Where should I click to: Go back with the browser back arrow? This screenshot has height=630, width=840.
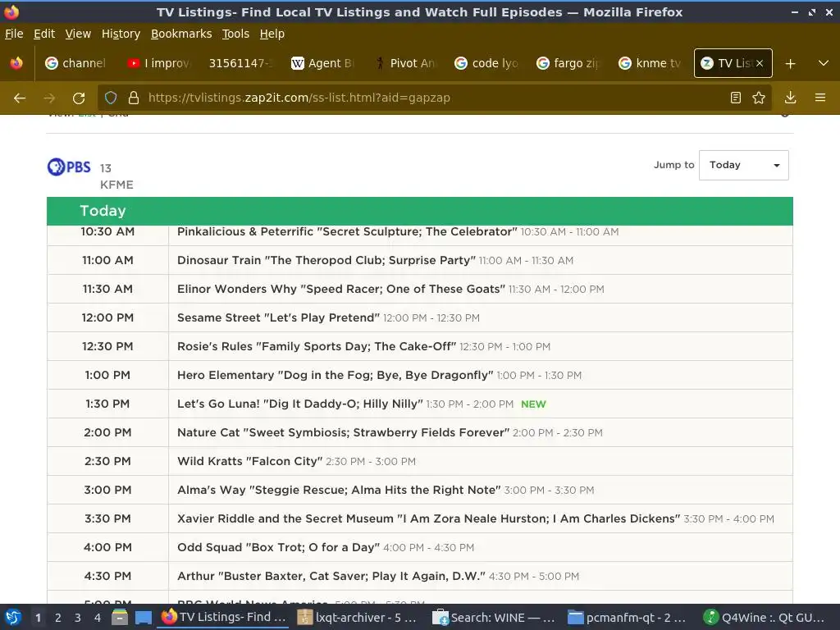click(20, 98)
